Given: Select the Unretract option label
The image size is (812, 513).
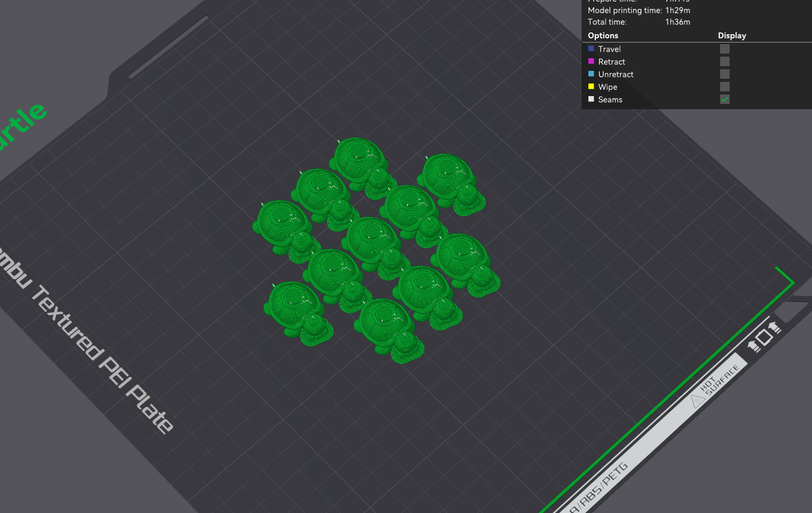Looking at the screenshot, I should pyautogui.click(x=616, y=74).
